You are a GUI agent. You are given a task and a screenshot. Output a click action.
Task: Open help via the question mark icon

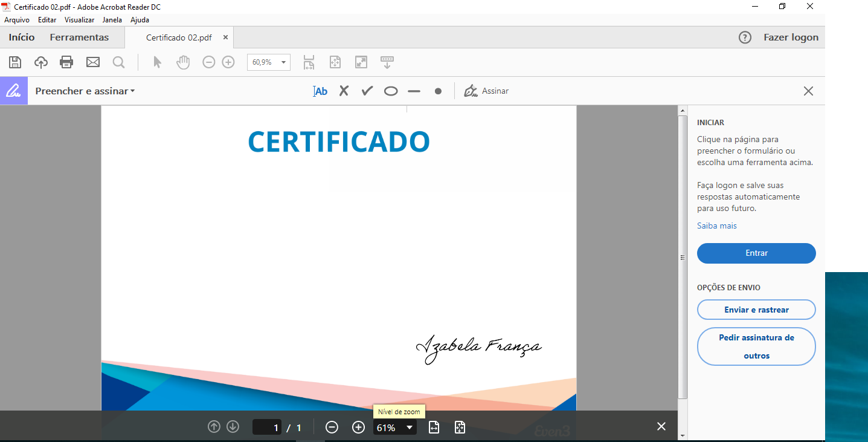click(745, 37)
